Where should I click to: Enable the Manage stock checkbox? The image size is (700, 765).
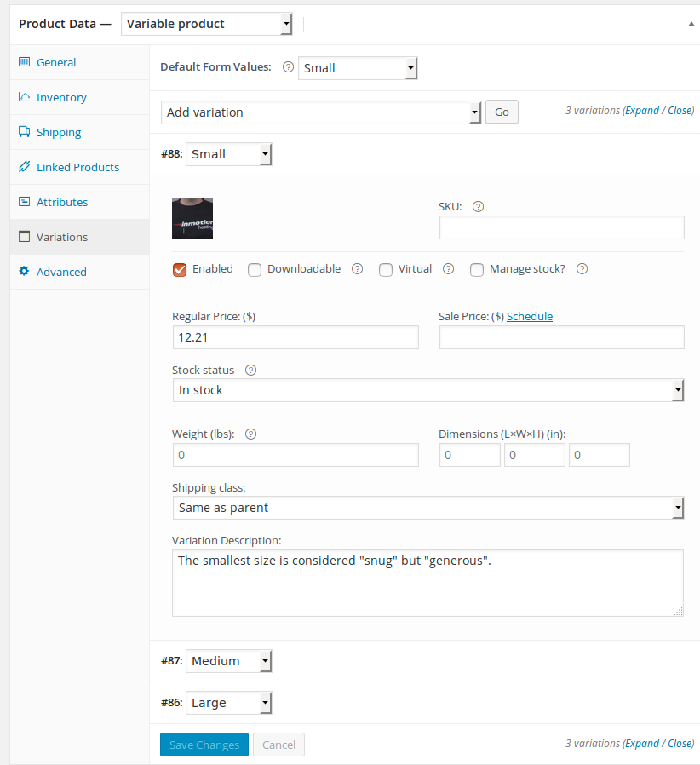click(x=477, y=269)
